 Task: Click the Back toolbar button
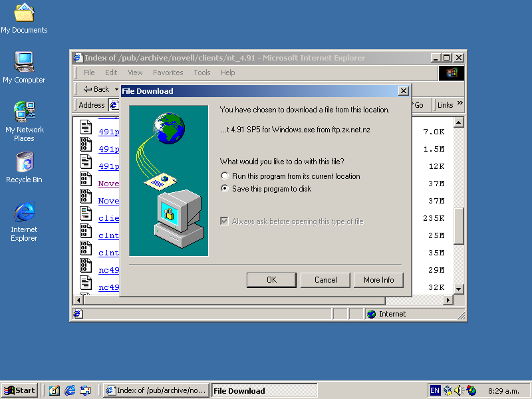96,89
